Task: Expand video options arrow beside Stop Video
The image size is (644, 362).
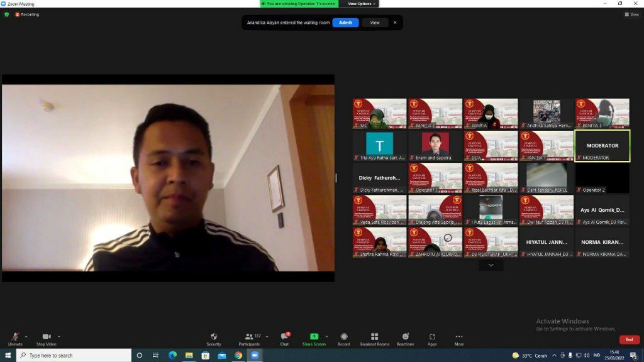Action: tap(59, 336)
